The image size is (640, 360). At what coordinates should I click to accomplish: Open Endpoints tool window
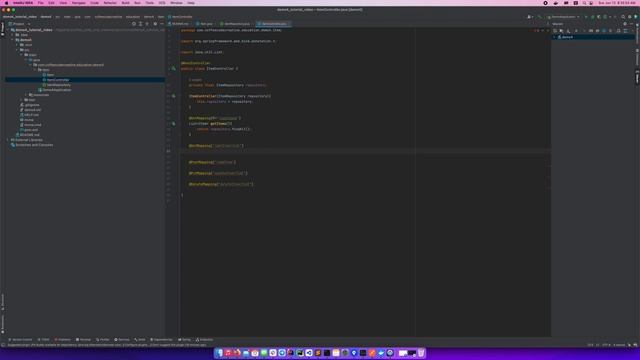pos(204,340)
